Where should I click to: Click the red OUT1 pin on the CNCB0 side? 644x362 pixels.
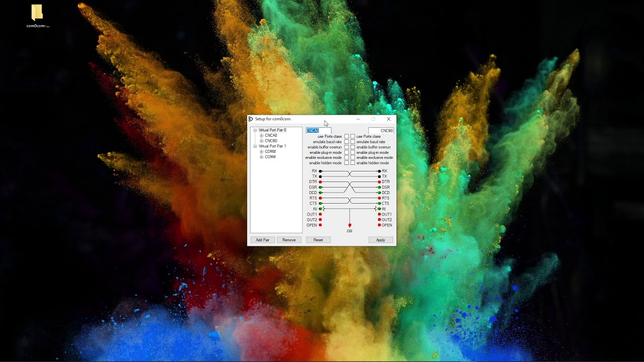379,215
